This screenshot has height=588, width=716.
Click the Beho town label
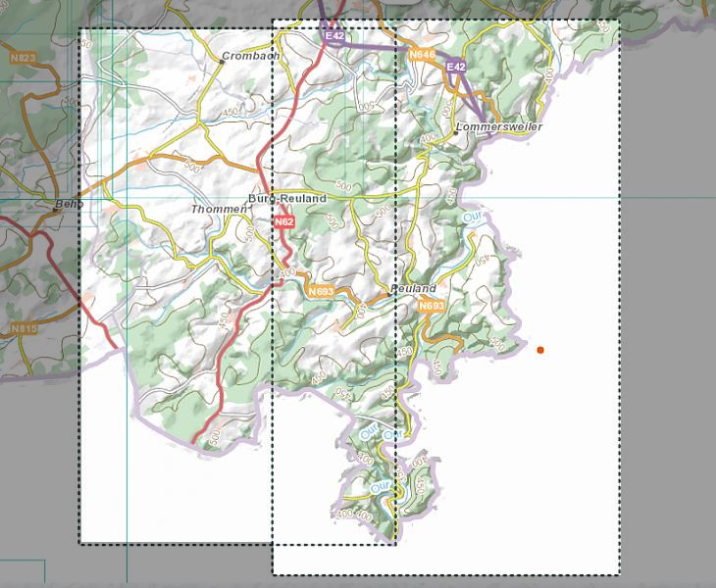(69, 204)
